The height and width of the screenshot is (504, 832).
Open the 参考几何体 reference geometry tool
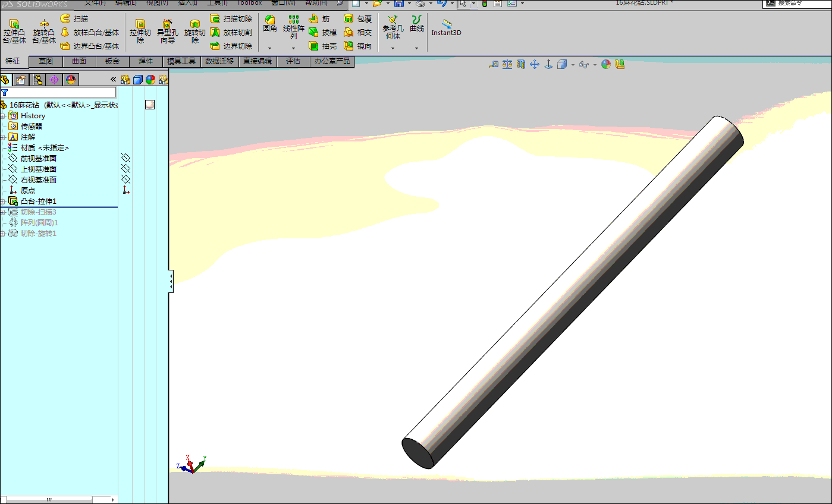392,27
